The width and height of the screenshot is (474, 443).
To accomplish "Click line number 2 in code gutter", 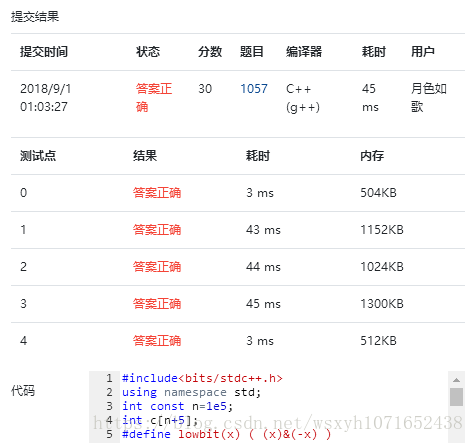I will (109, 392).
